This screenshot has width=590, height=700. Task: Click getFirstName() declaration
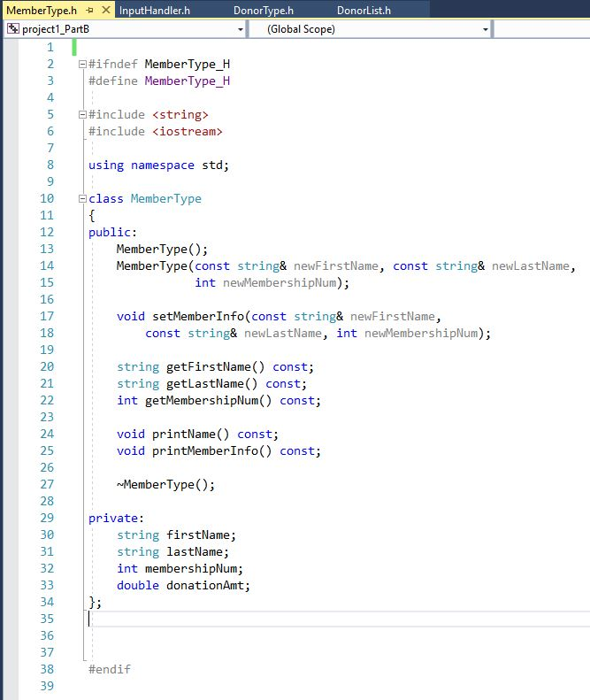coord(215,367)
